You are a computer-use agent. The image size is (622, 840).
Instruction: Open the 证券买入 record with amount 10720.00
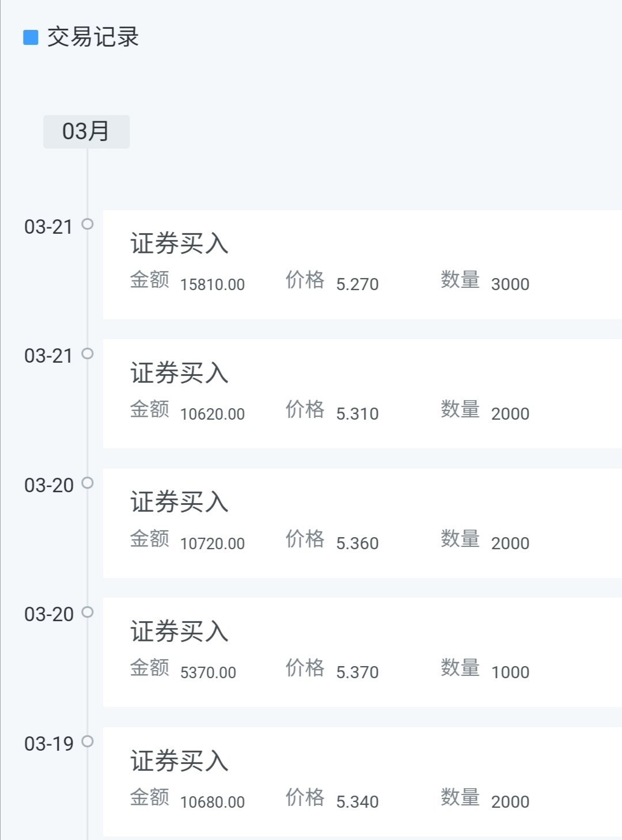[x=362, y=523]
